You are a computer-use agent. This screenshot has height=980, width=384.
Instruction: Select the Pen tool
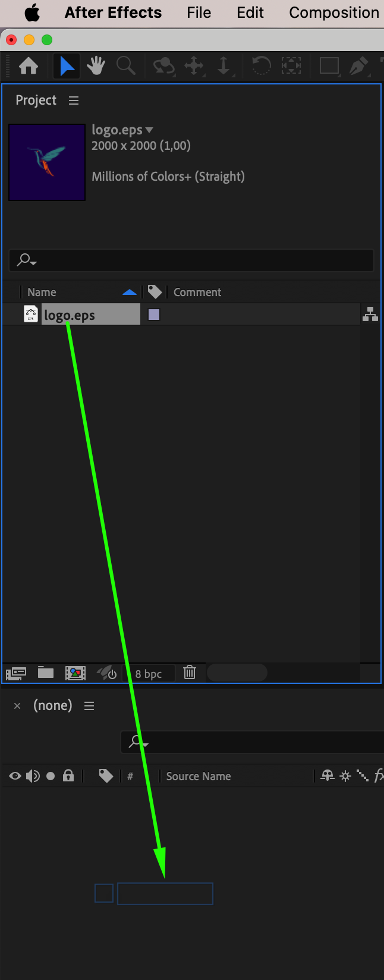[358, 66]
